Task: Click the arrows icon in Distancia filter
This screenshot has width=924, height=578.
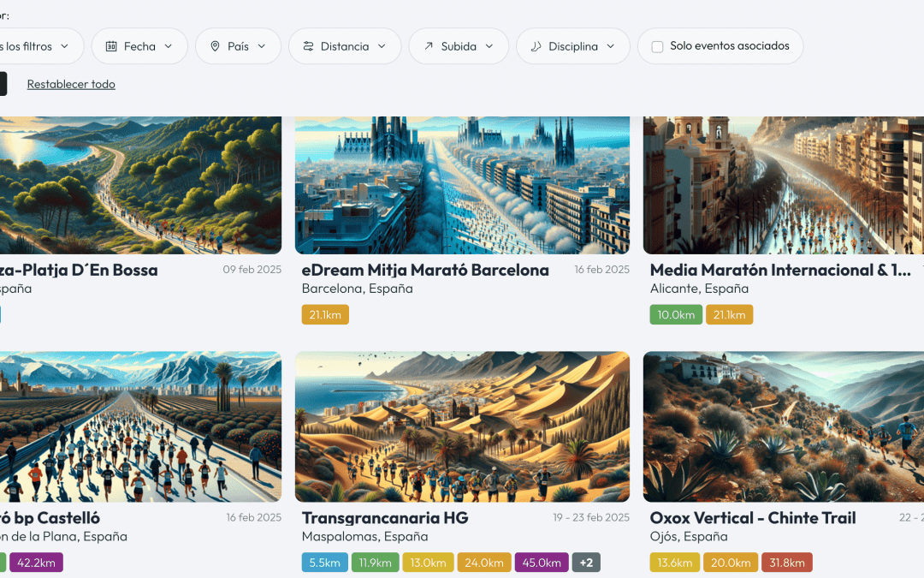Action: pyautogui.click(x=308, y=46)
